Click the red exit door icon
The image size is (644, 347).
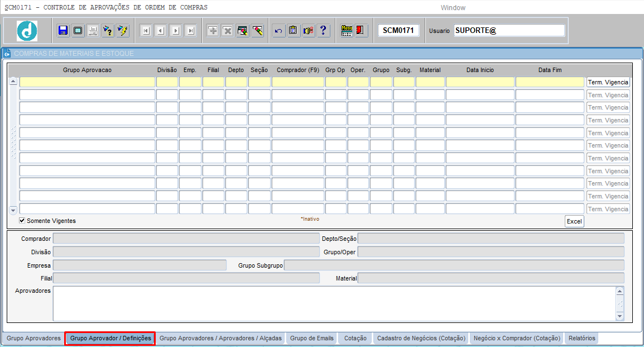click(360, 30)
